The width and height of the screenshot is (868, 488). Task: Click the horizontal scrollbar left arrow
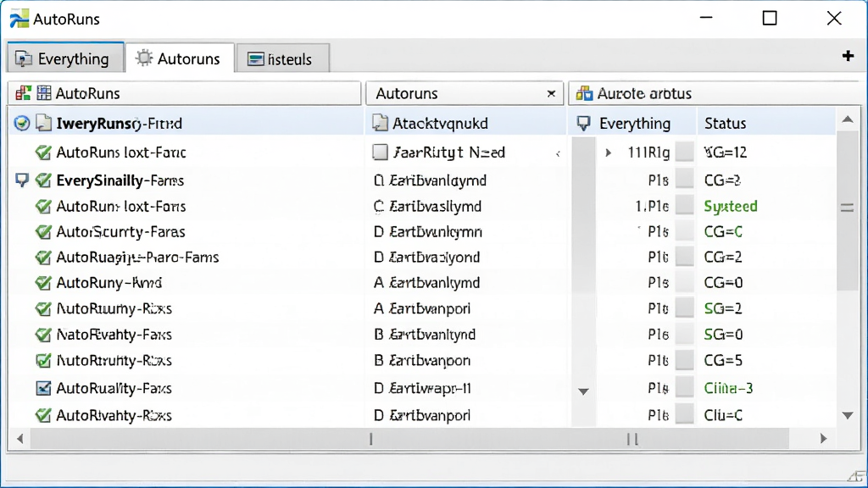(20, 439)
